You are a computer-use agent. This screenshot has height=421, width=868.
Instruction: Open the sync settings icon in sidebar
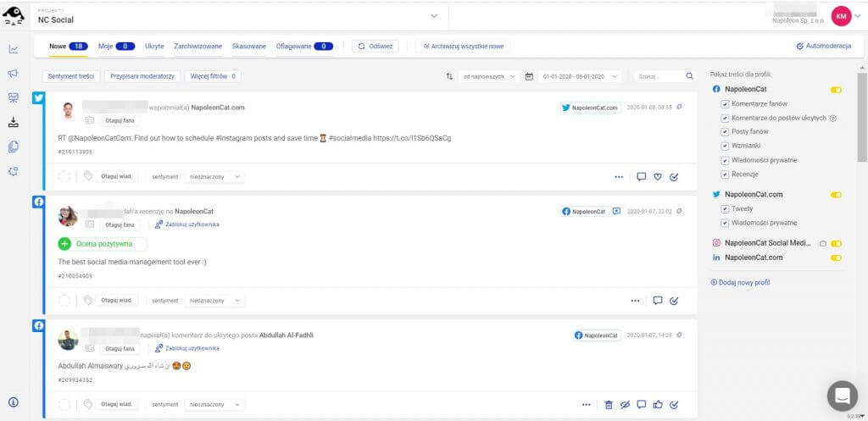tap(14, 171)
